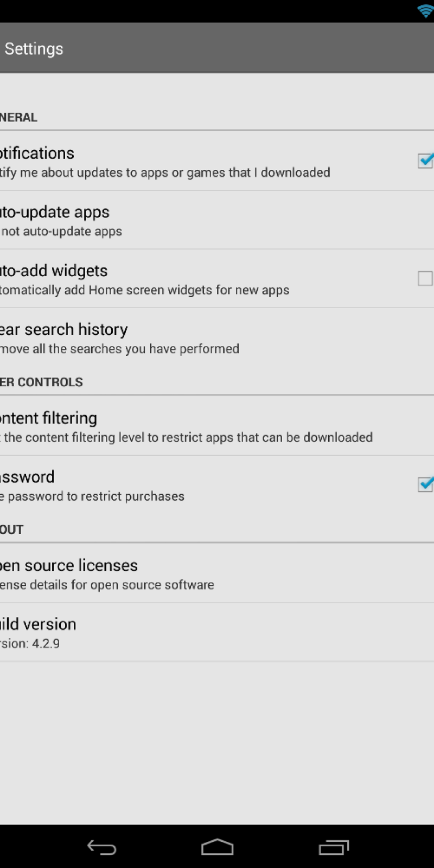The height and width of the screenshot is (868, 434).
Task: Click the General section header
Action: (x=18, y=117)
